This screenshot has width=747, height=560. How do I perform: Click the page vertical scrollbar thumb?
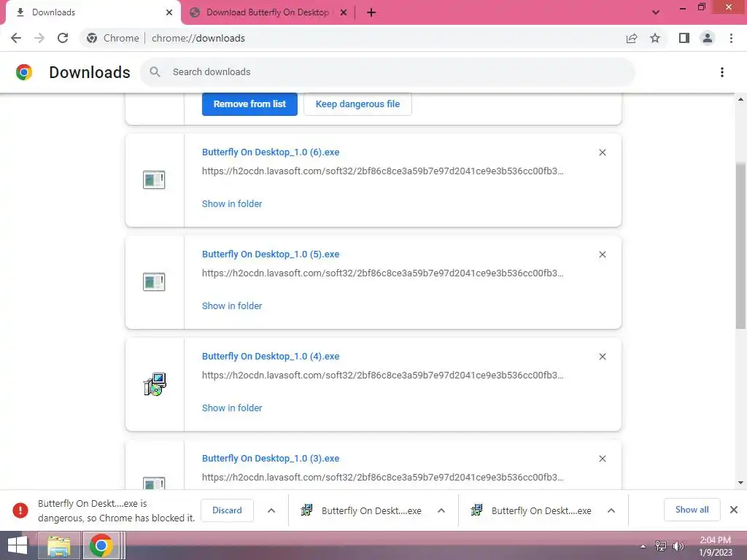(740, 245)
